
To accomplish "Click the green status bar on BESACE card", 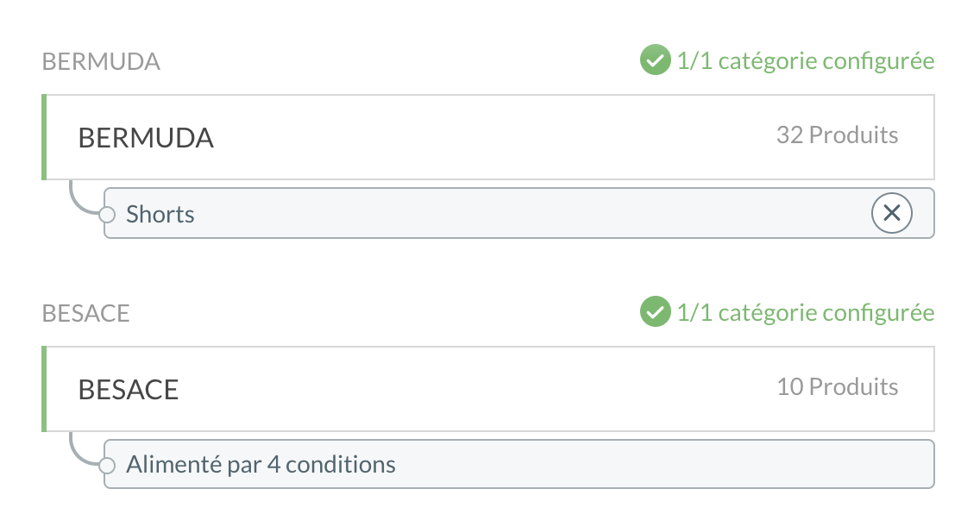I will (x=44, y=388).
